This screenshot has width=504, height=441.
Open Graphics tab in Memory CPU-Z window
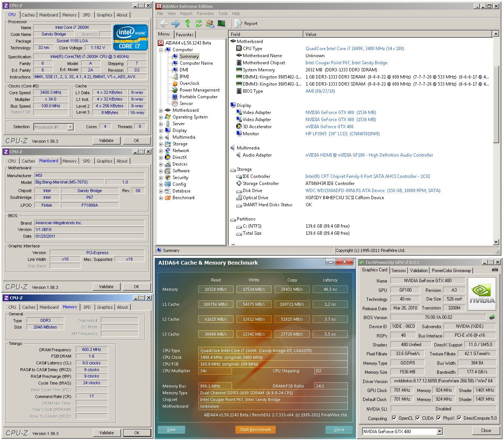tap(105, 307)
